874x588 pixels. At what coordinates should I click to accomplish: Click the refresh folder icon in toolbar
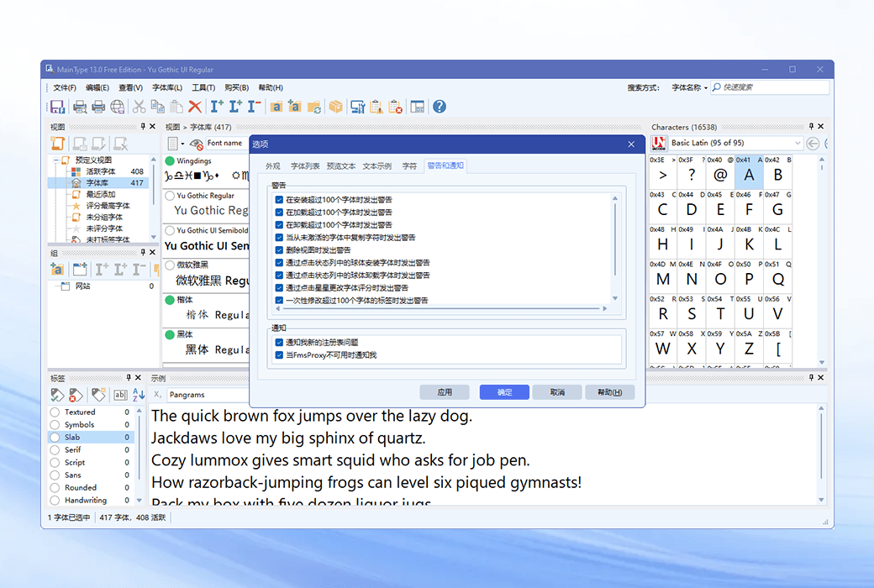point(313,107)
